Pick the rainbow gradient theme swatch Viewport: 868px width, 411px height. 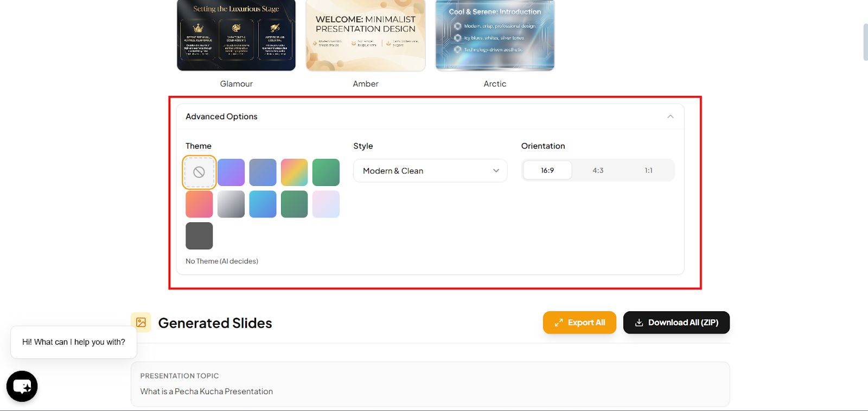point(295,172)
